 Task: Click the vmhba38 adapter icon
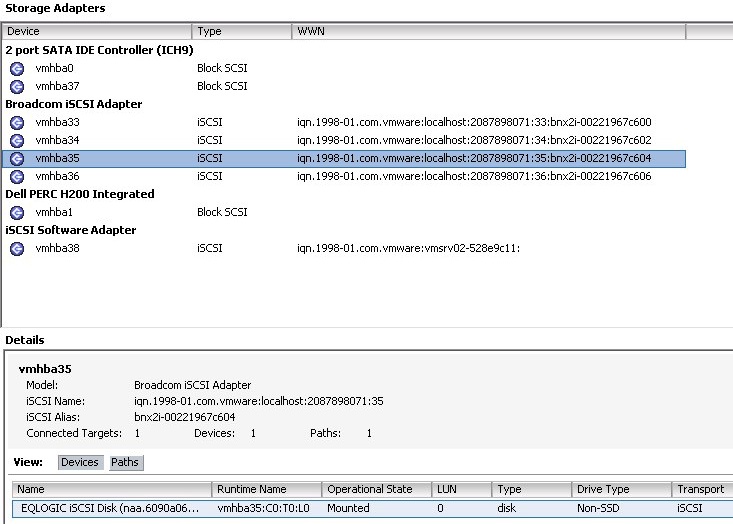[17, 248]
